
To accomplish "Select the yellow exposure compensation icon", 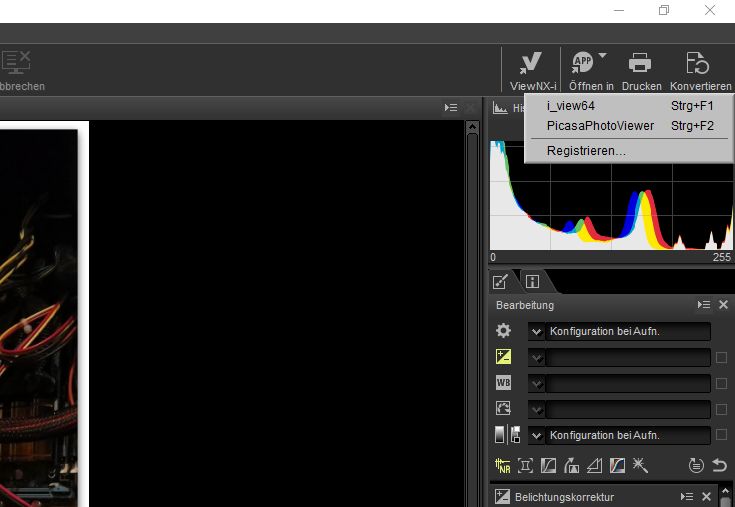I will pyautogui.click(x=503, y=357).
